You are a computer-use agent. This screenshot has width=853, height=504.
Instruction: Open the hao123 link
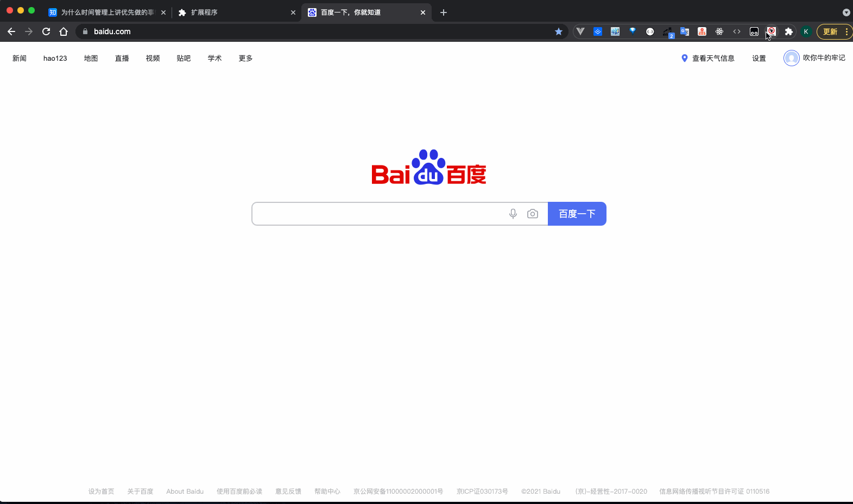click(55, 58)
